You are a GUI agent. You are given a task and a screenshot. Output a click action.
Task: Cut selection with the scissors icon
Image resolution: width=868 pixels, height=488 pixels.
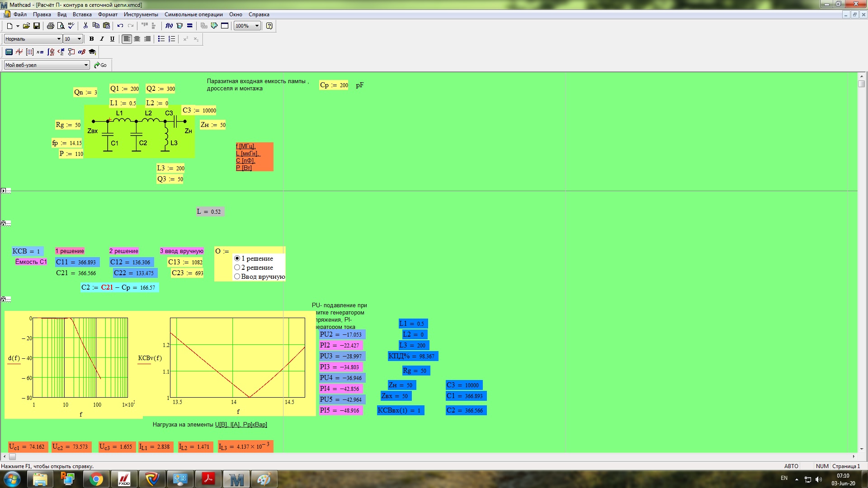click(x=85, y=26)
